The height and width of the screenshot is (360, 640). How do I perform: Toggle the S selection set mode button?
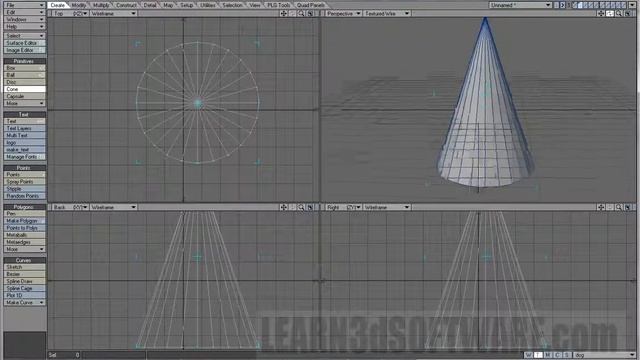567,355
